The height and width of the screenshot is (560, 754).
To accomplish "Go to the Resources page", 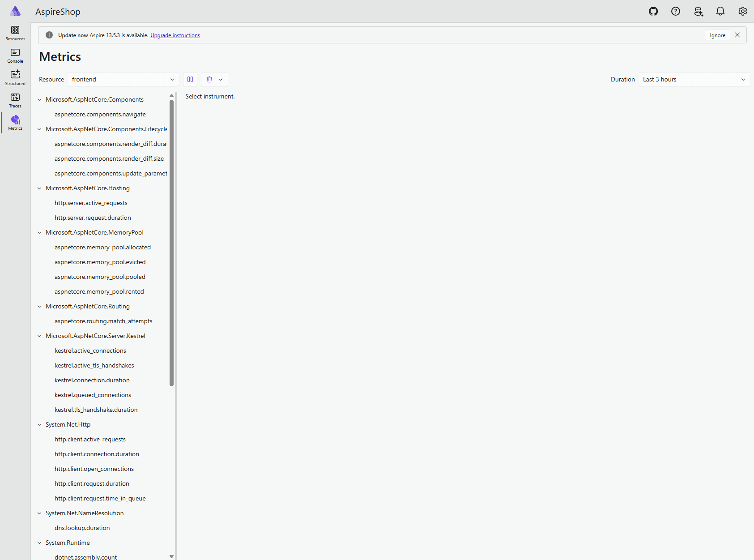I will click(15, 34).
